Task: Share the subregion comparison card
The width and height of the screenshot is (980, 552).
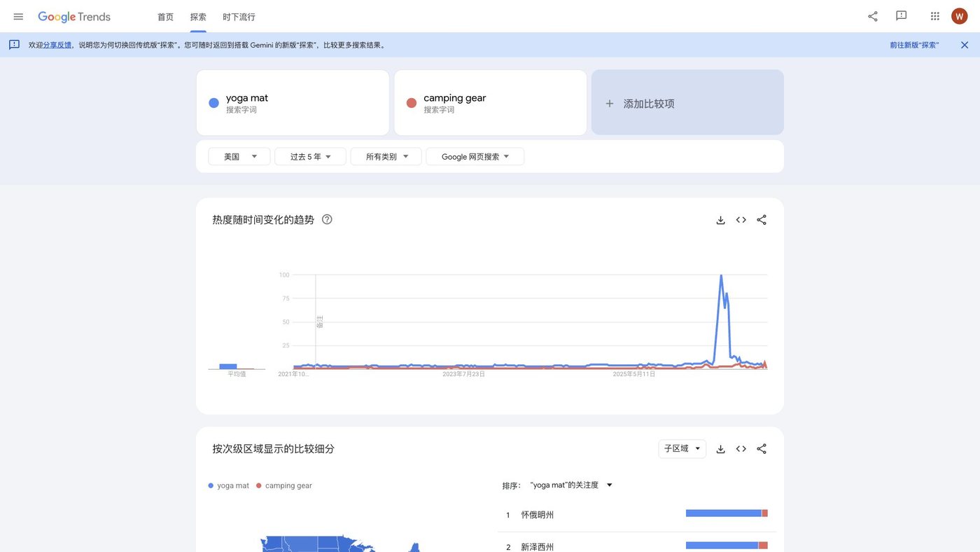Action: pyautogui.click(x=762, y=449)
